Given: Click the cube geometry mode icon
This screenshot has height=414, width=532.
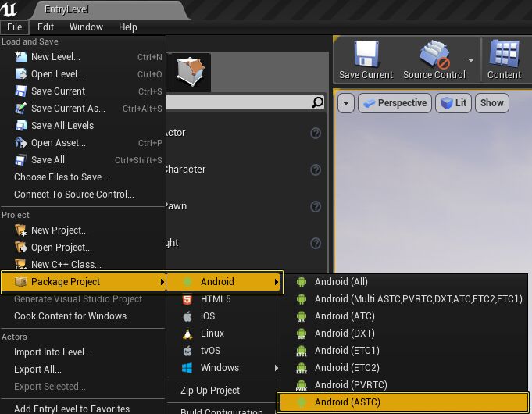Looking at the screenshot, I should [191, 72].
